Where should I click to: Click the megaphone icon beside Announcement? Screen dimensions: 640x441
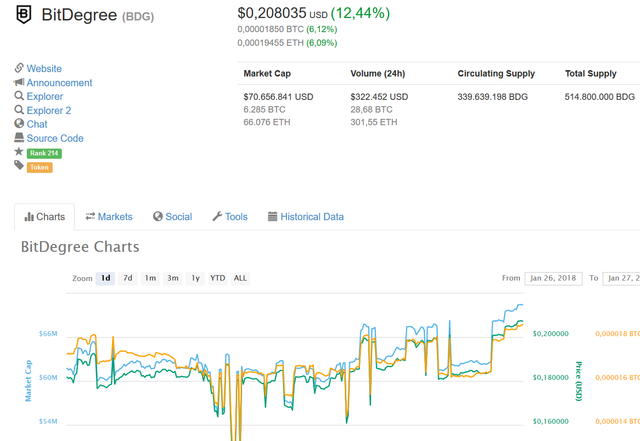coord(19,82)
